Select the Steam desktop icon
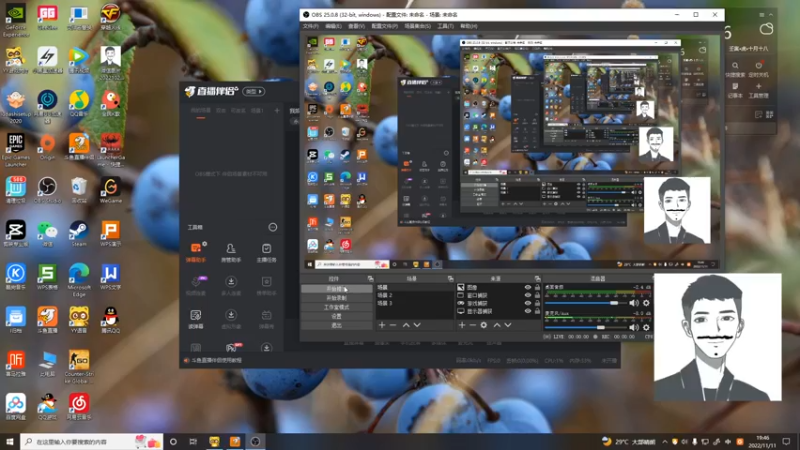This screenshot has height=450, width=800. pyautogui.click(x=79, y=234)
